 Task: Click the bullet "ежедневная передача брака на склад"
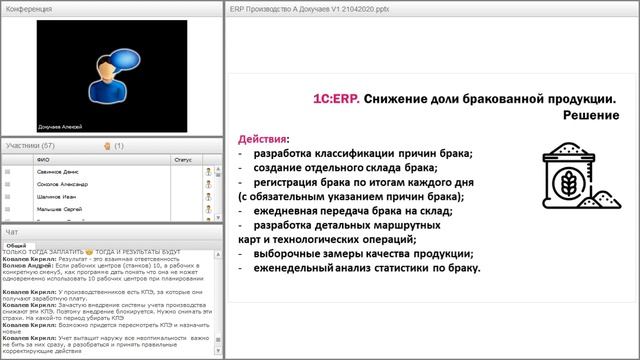coord(353,211)
